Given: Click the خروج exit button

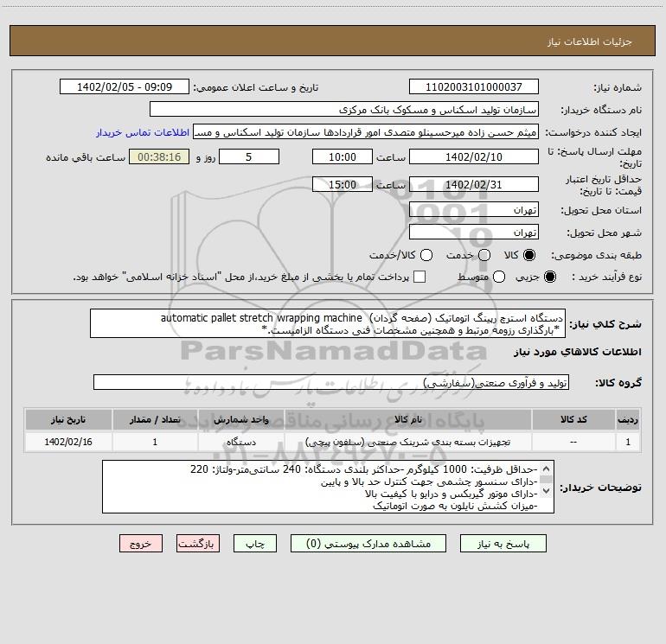Looking at the screenshot, I should pos(141,544).
